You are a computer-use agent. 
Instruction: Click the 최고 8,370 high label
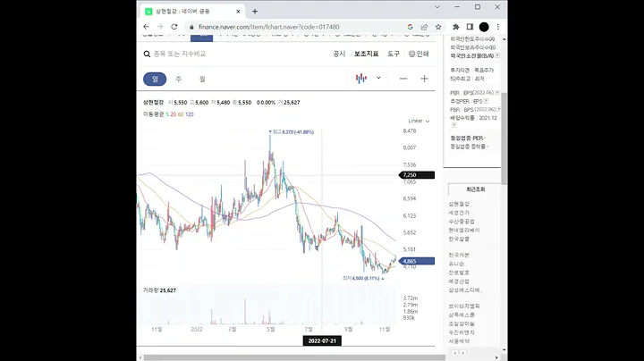[x=292, y=132]
